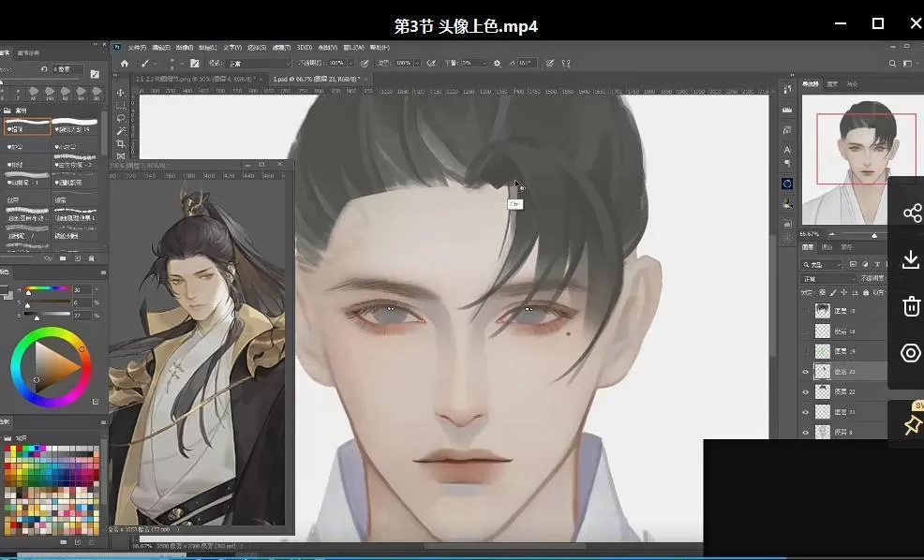Open the 3D(D) menu
The width and height of the screenshot is (924, 560).
tap(305, 47)
